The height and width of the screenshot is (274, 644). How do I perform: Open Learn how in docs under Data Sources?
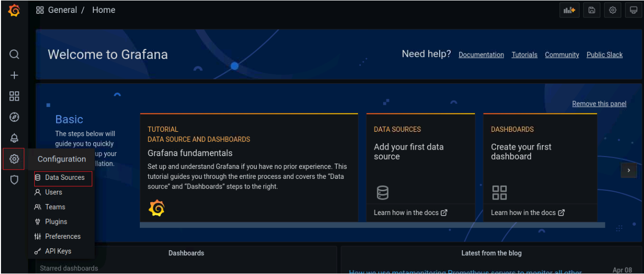(410, 213)
